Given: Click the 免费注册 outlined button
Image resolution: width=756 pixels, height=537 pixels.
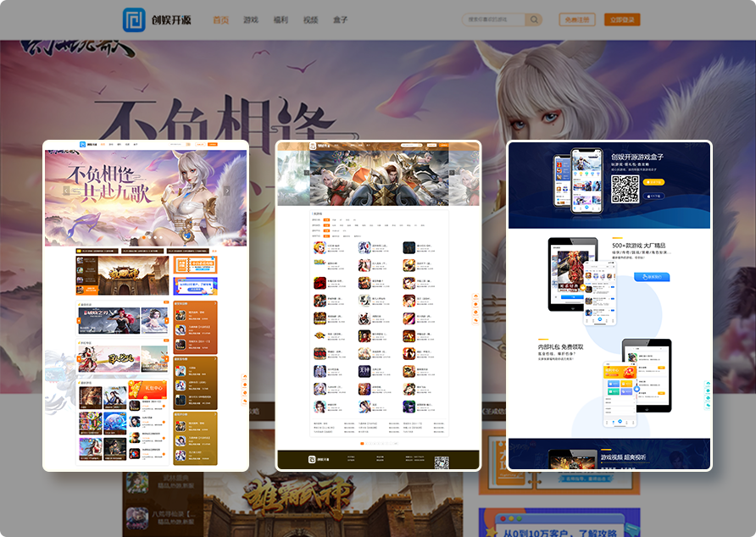Looking at the screenshot, I should tap(577, 19).
